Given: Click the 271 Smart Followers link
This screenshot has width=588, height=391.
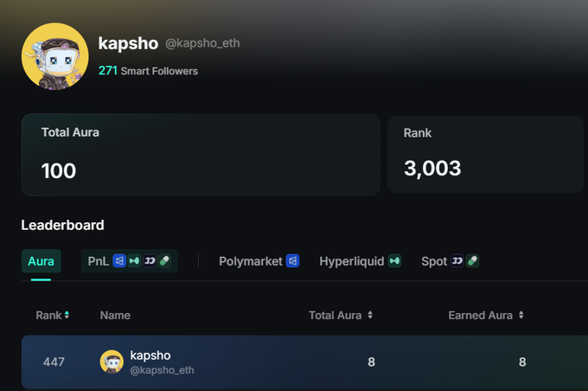Looking at the screenshot, I should [x=148, y=71].
